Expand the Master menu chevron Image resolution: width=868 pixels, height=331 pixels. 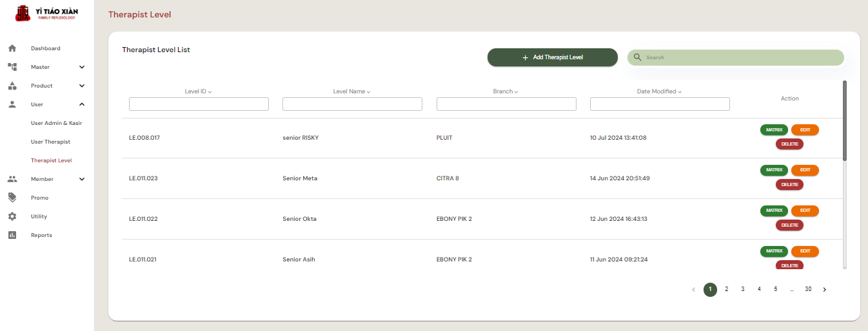click(82, 67)
